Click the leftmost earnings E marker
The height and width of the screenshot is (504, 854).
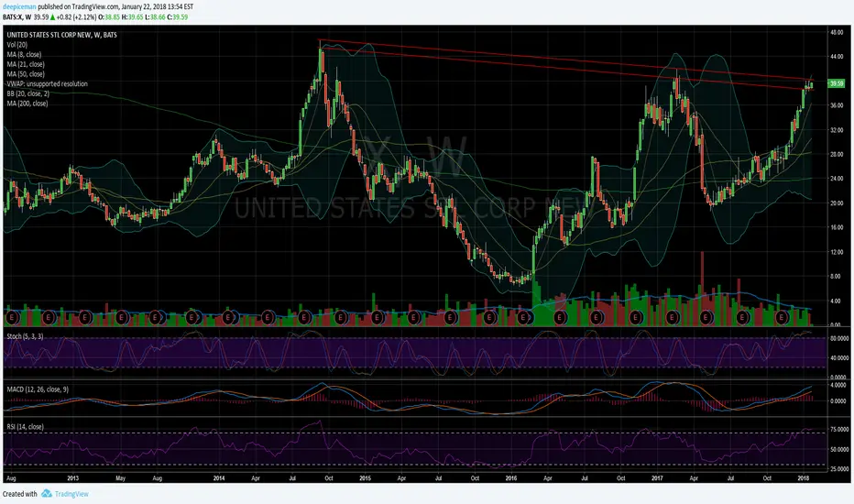[12, 316]
